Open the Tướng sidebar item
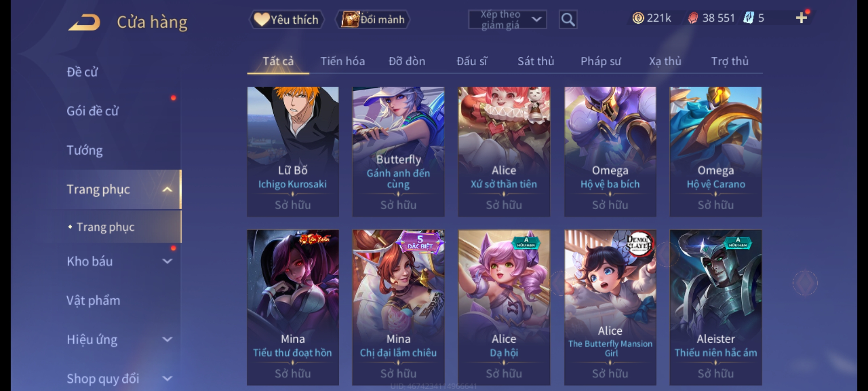Screen dimensions: 868x391 click(x=85, y=150)
